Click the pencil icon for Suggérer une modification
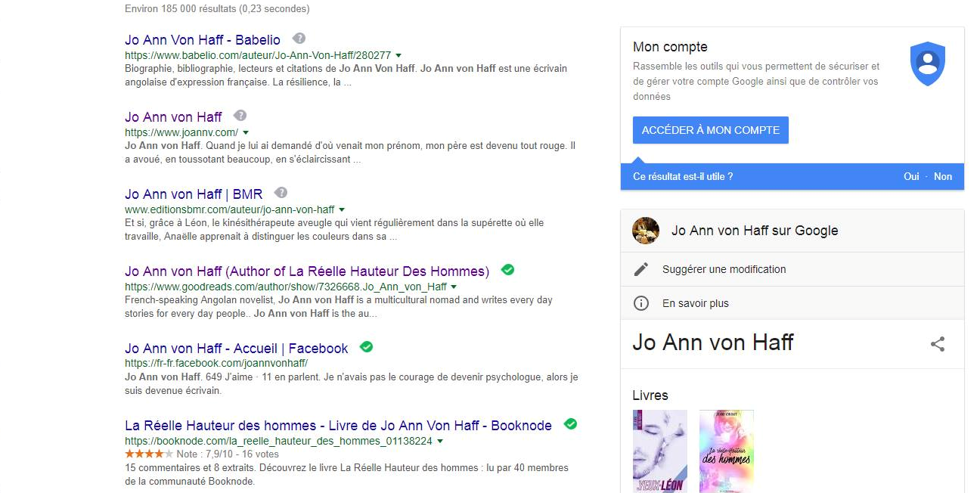 (x=641, y=269)
